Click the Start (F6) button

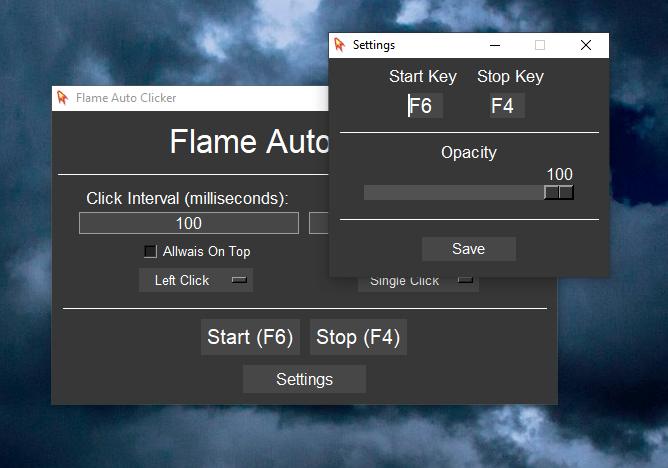point(250,337)
